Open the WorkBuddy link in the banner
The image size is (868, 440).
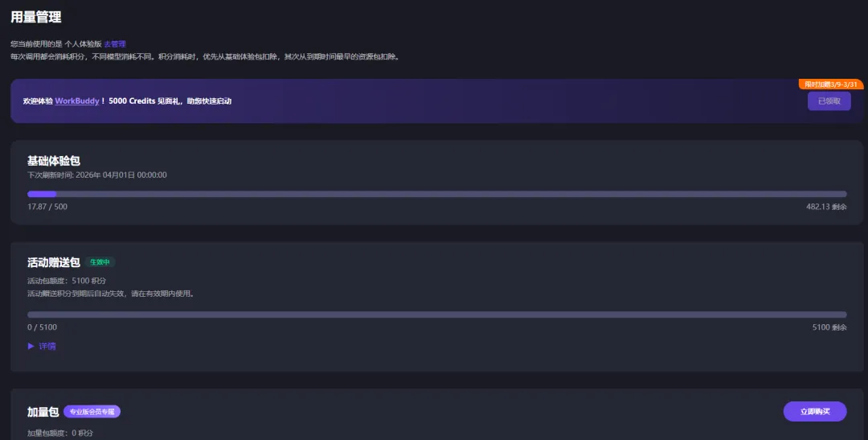77,101
